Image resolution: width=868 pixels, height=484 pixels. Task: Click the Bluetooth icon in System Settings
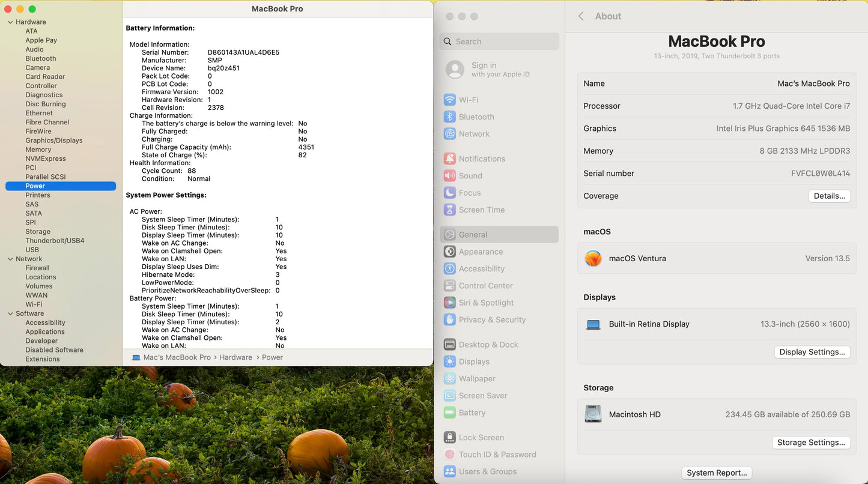click(x=449, y=117)
